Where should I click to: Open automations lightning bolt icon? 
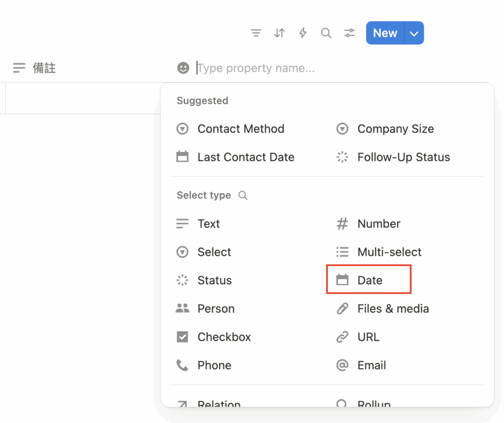303,33
